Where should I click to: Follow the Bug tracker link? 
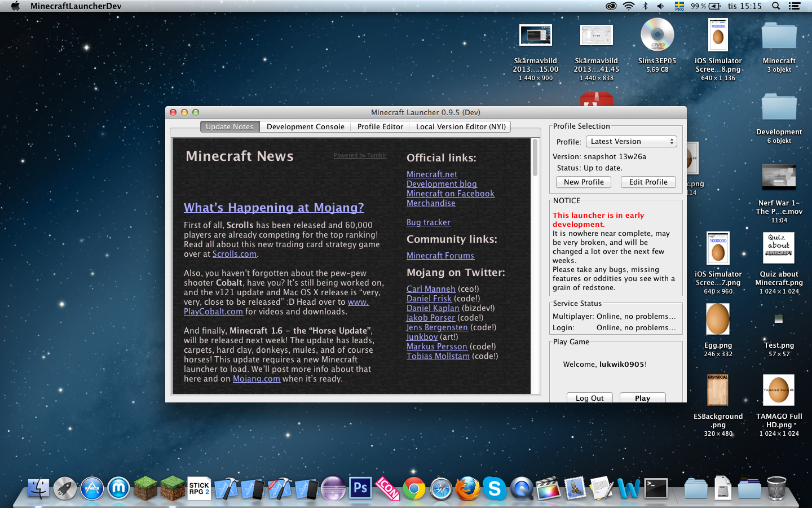pyautogui.click(x=429, y=222)
